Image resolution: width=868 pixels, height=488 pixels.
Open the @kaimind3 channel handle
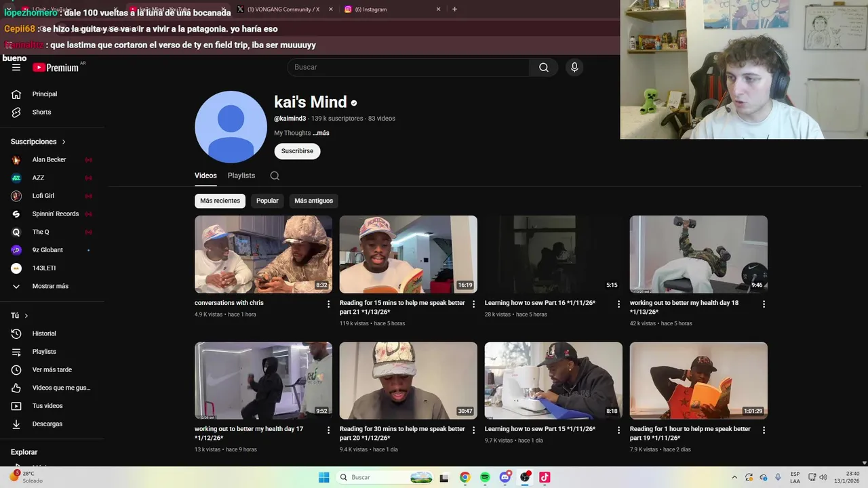coord(290,119)
